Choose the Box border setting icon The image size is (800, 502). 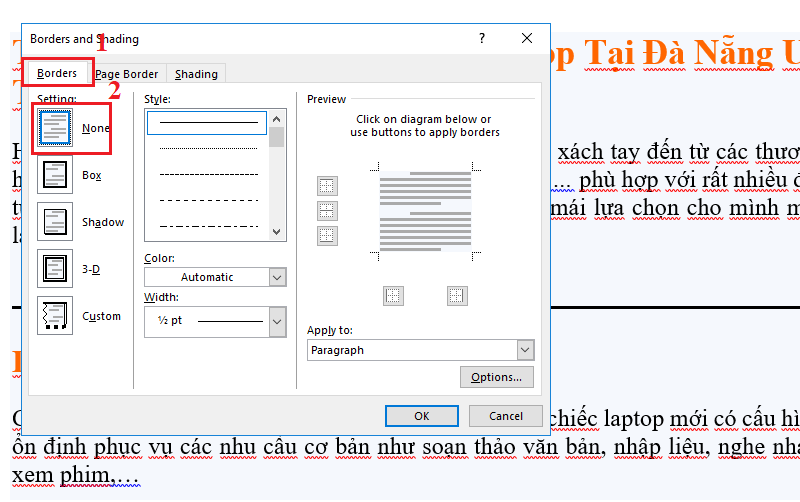coord(55,174)
